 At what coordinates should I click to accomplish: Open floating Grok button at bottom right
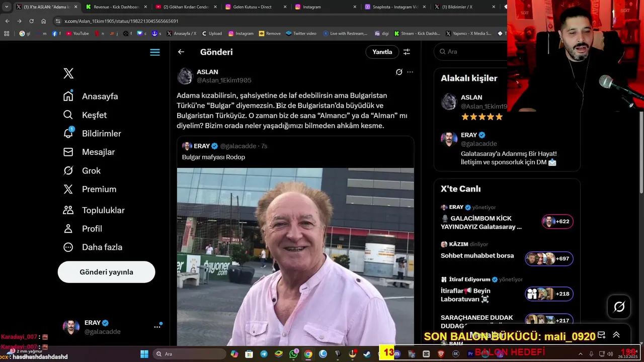click(x=619, y=307)
